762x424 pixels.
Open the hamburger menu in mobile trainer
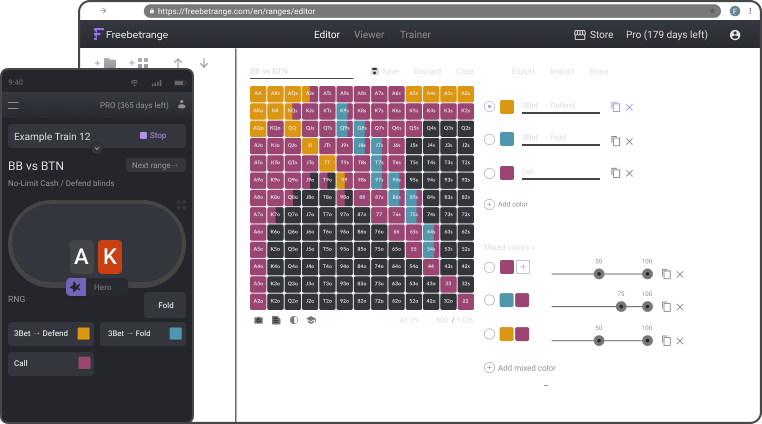pos(14,104)
